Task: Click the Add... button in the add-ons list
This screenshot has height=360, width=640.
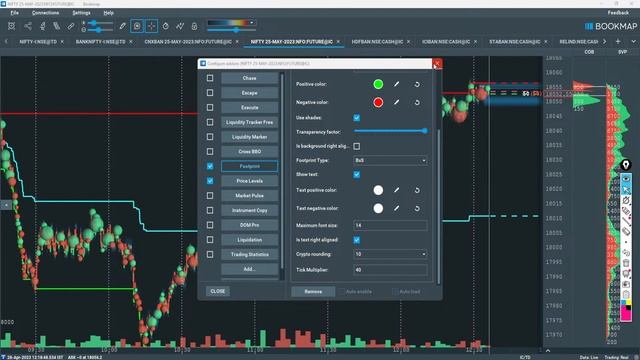Action: [249, 269]
